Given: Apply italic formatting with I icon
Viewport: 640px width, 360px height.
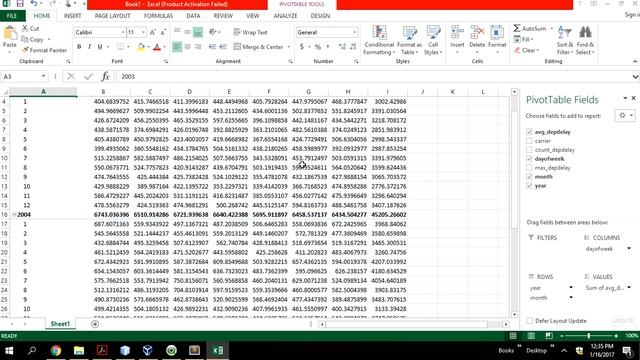Looking at the screenshot, I should pyautogui.click(x=89, y=47).
